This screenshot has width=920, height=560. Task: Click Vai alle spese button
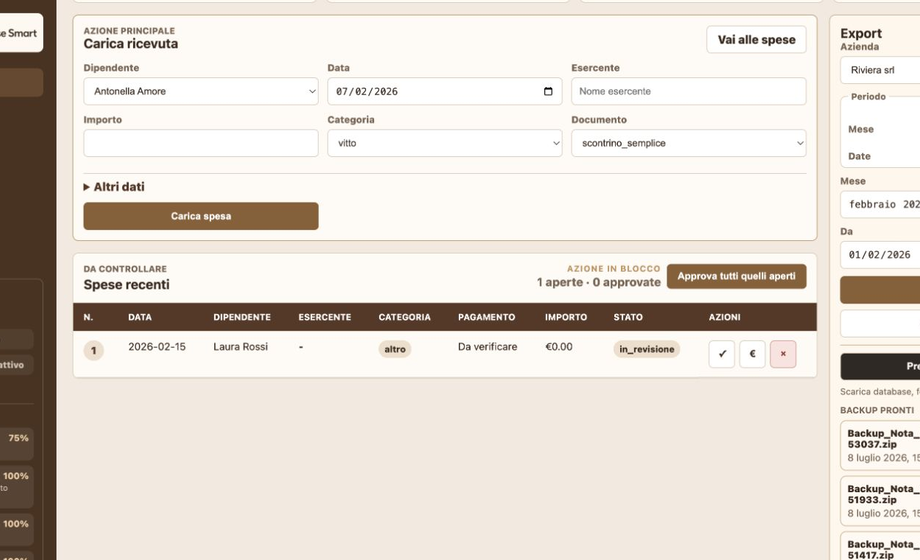(756, 40)
